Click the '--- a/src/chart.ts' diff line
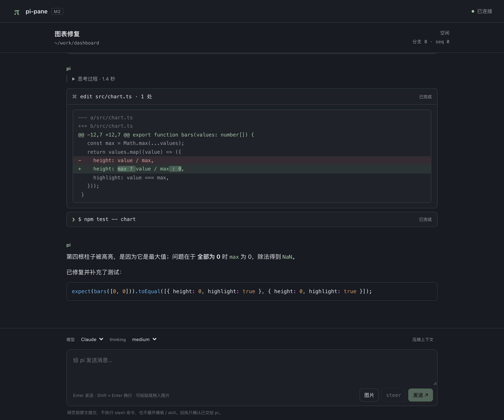Viewport: 504px width, 420px height. pyautogui.click(x=105, y=118)
